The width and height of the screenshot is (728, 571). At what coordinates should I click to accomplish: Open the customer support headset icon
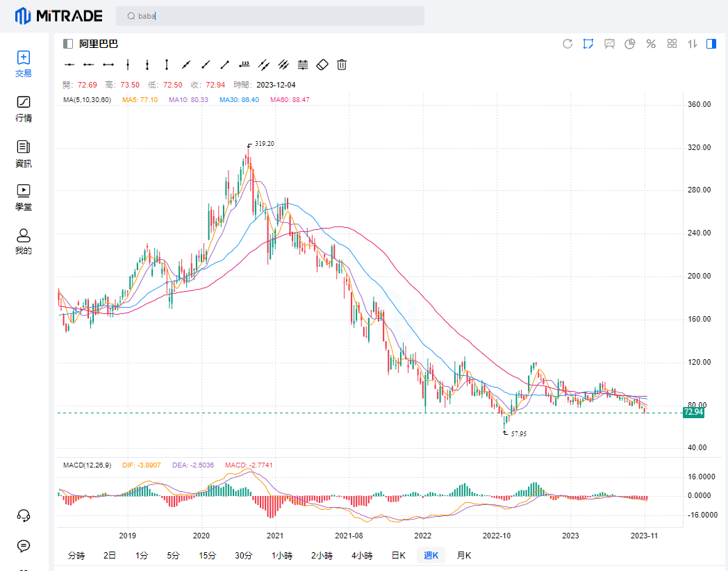pos(24,515)
